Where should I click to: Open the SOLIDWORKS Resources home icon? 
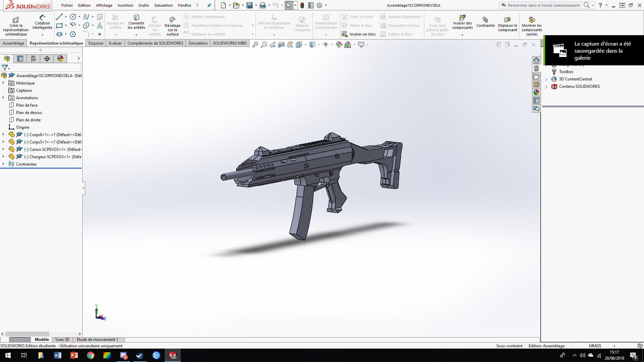pyautogui.click(x=536, y=60)
